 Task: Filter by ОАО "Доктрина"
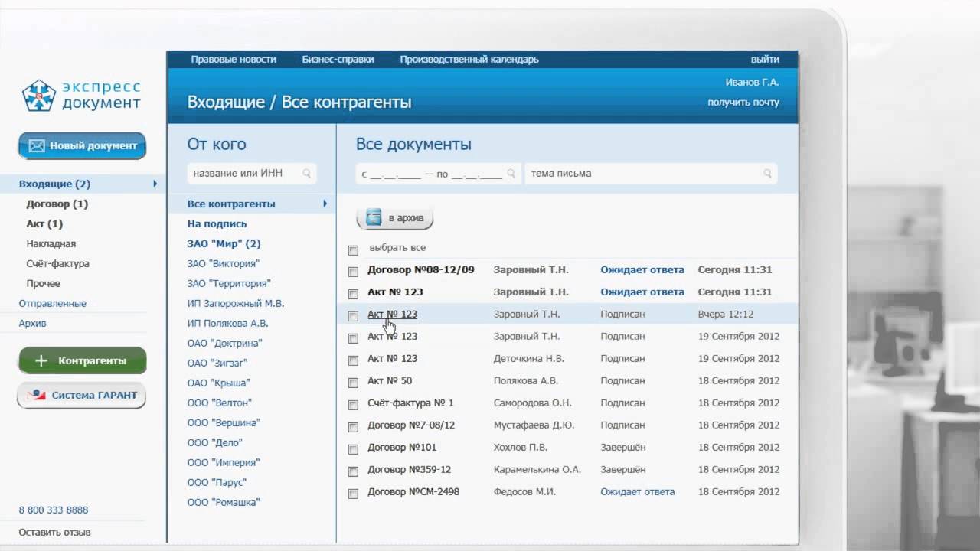click(x=225, y=343)
